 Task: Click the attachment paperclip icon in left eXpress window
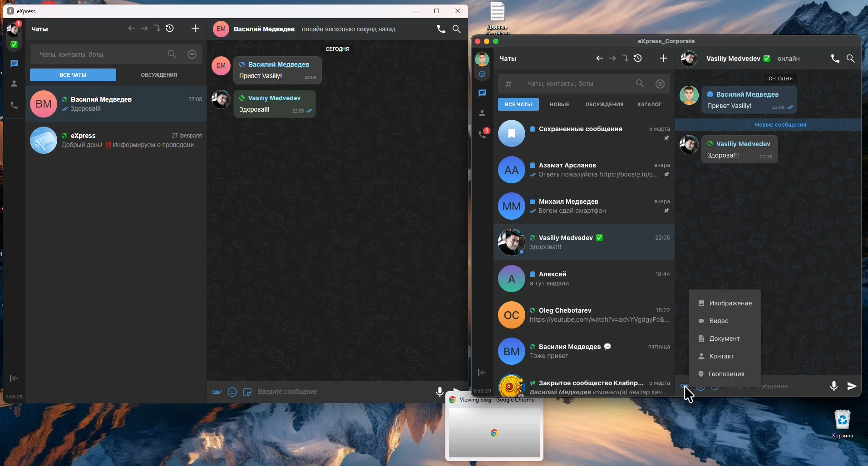point(217,392)
